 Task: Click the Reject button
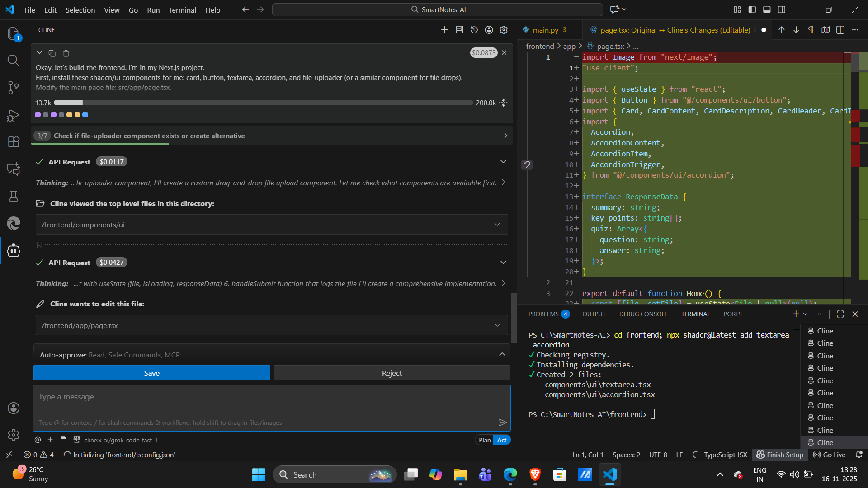pyautogui.click(x=392, y=373)
